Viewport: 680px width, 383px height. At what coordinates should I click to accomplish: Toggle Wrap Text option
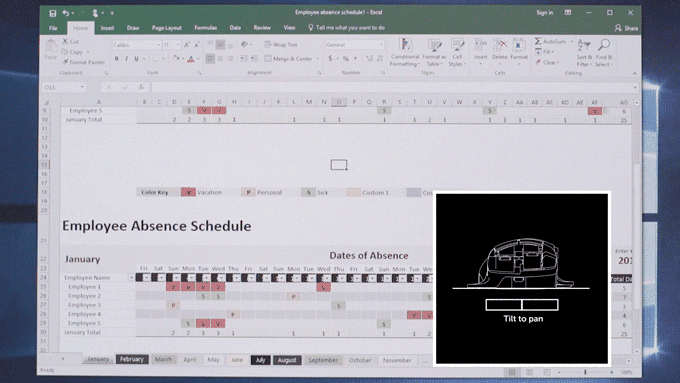(281, 45)
